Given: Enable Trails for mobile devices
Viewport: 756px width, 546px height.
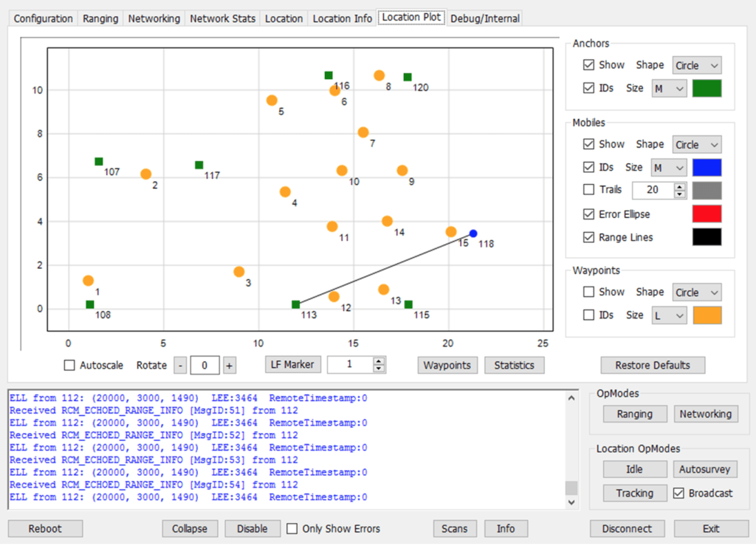Looking at the screenshot, I should pos(588,190).
